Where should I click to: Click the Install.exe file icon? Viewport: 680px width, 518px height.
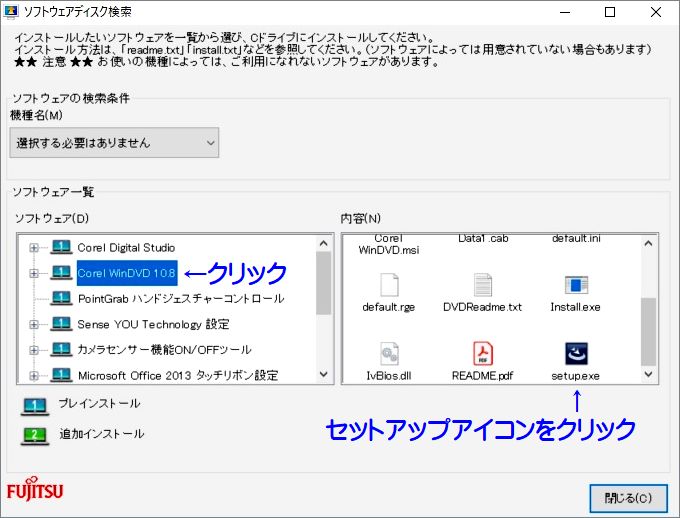[576, 284]
